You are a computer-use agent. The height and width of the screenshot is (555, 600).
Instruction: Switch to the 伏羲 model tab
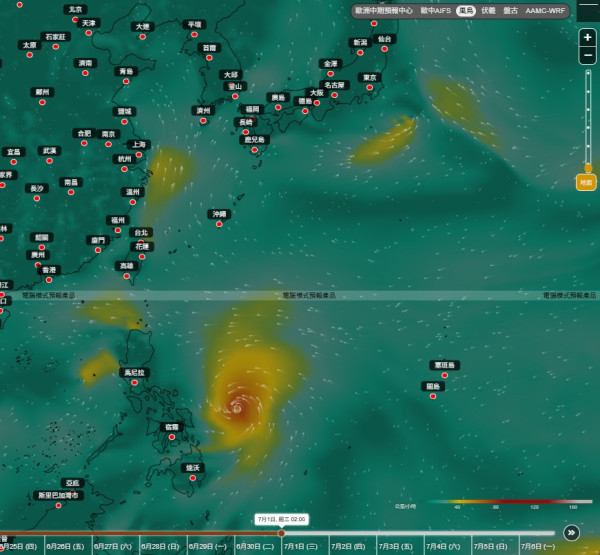(x=488, y=11)
